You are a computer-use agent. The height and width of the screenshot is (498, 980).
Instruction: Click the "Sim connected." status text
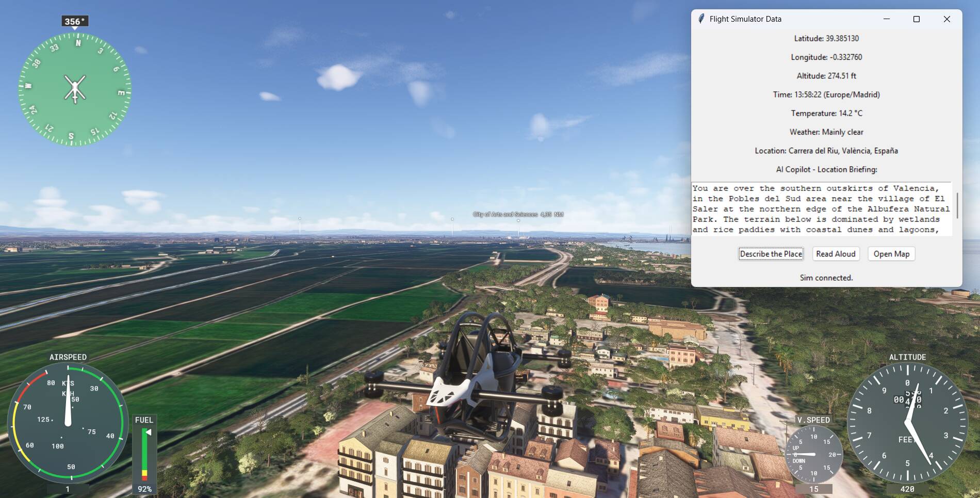[x=826, y=278]
